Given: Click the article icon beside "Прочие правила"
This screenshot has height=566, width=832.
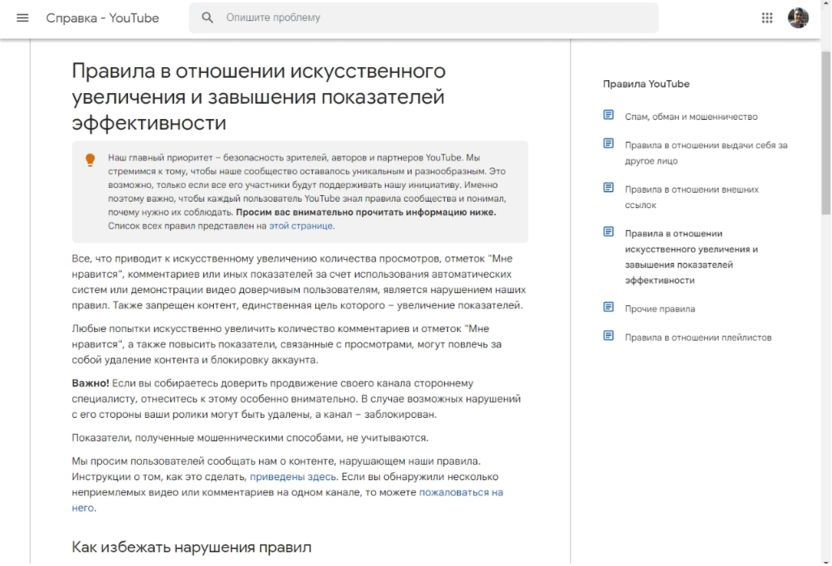Looking at the screenshot, I should [608, 308].
